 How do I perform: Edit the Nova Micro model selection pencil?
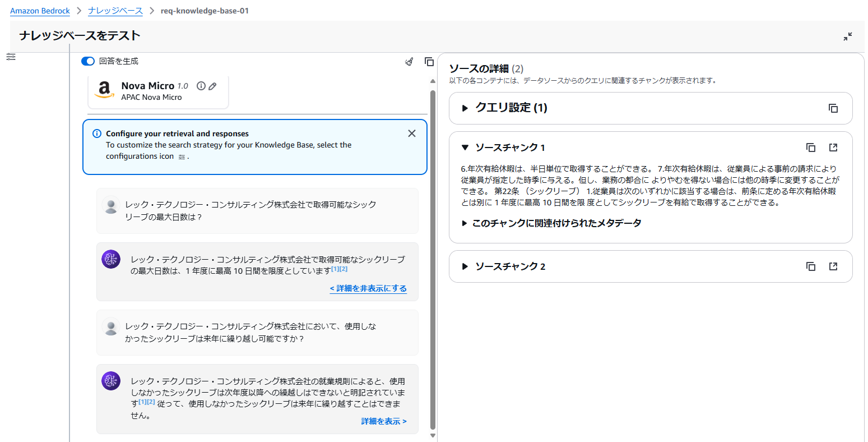212,86
